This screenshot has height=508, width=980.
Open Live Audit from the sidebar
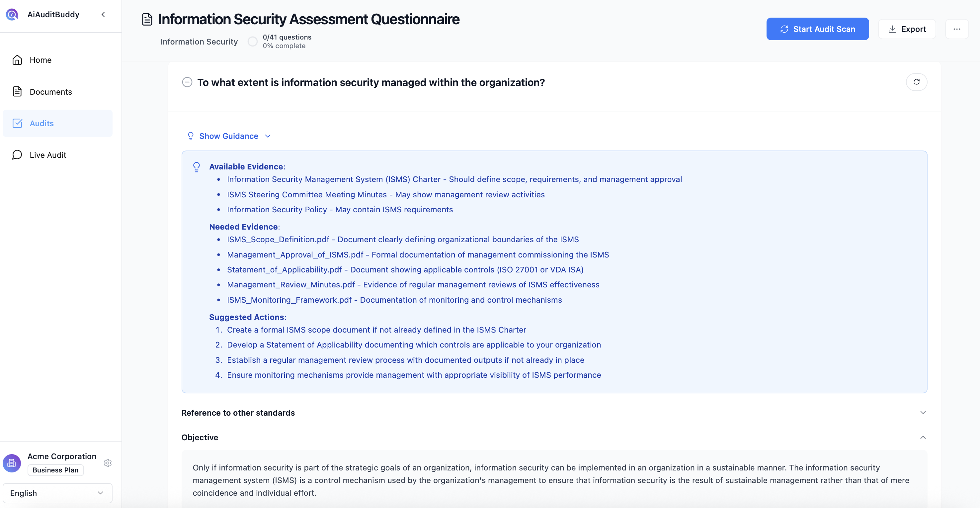48,154
